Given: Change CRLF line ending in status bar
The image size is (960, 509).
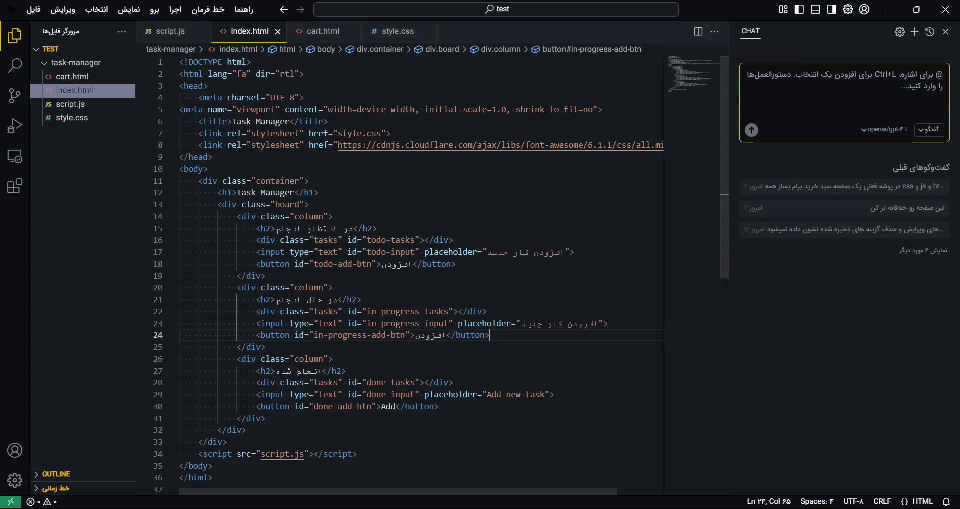Looking at the screenshot, I should click(882, 502).
